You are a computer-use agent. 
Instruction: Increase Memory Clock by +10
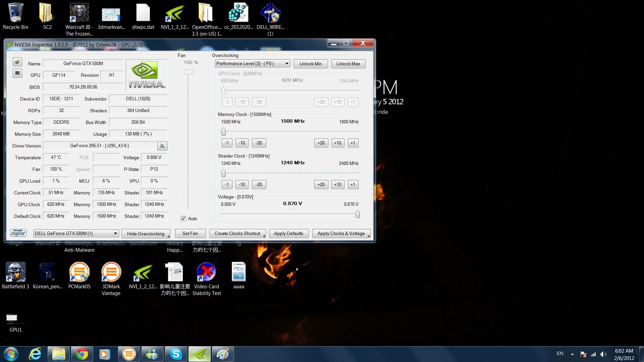[337, 143]
